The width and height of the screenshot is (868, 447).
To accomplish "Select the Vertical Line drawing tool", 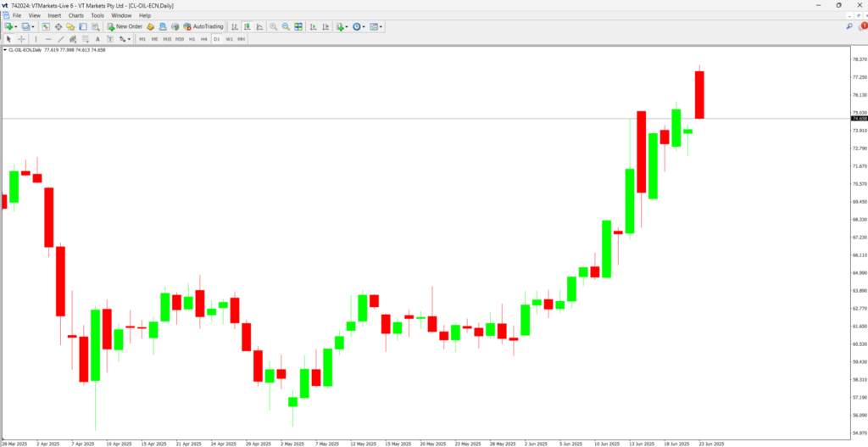I will coord(36,39).
